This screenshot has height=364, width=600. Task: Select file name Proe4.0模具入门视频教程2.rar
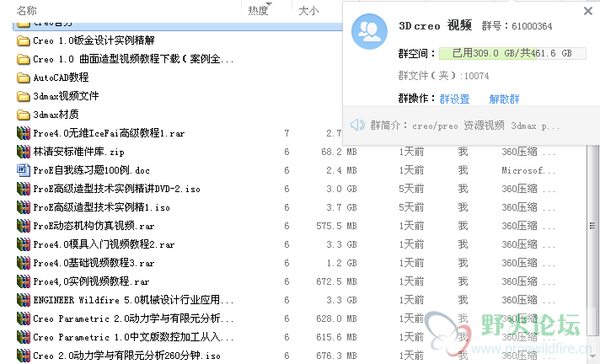(x=104, y=244)
